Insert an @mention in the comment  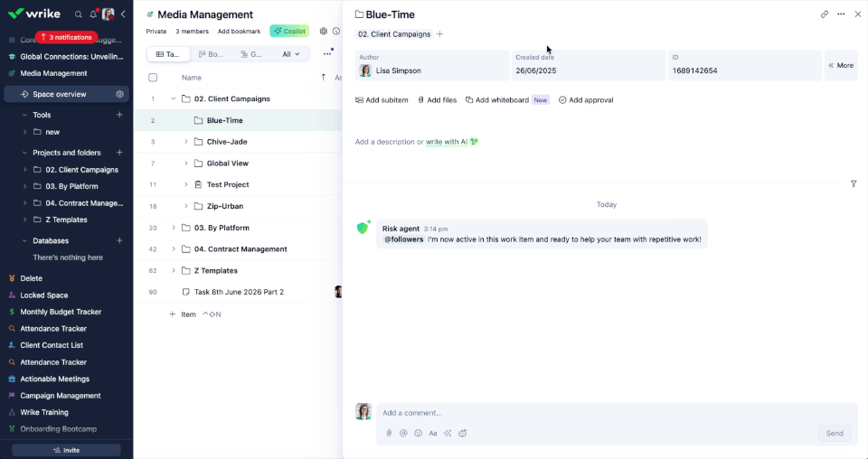click(x=403, y=433)
